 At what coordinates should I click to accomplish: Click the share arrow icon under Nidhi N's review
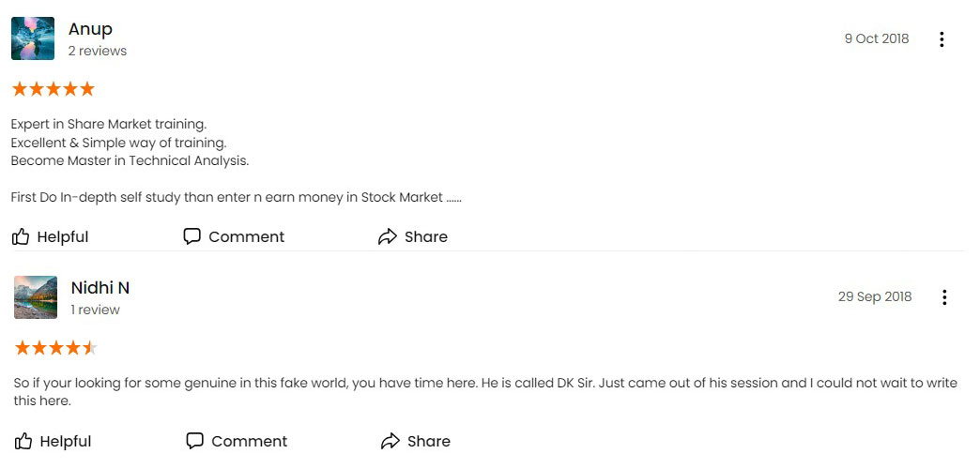coord(390,442)
